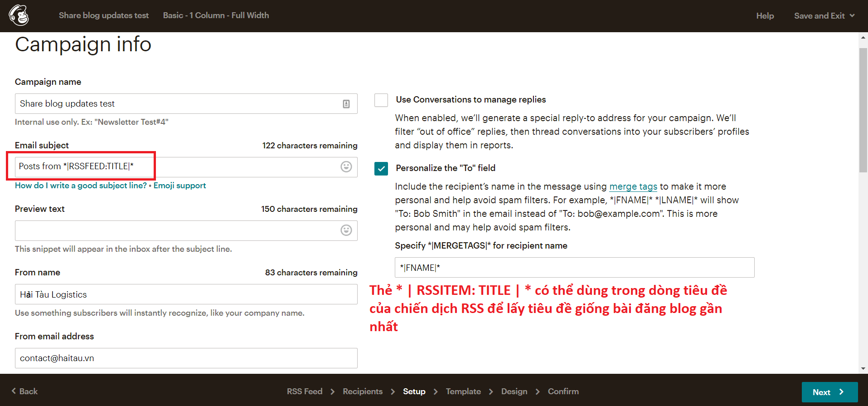Click the arrow on Next button
Viewport: 868px width, 406px height.
841,392
